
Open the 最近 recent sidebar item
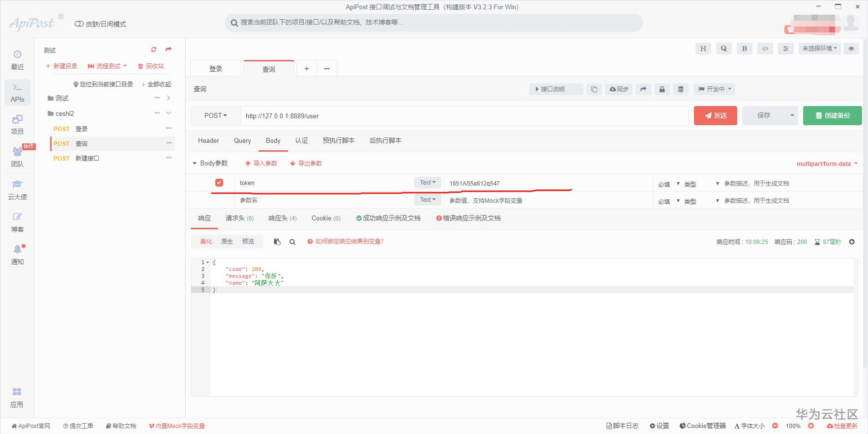click(17, 60)
